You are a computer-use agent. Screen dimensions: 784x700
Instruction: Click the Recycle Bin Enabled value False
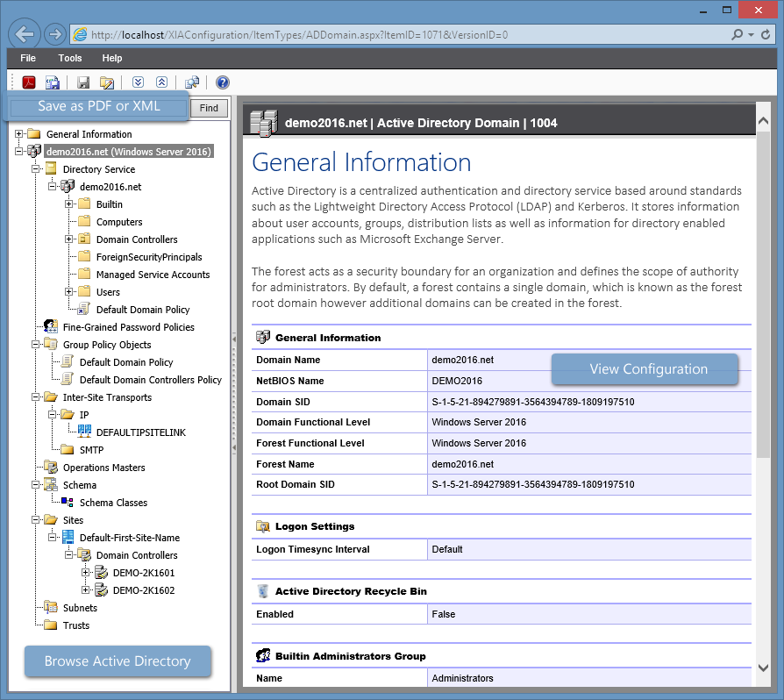[x=444, y=615]
